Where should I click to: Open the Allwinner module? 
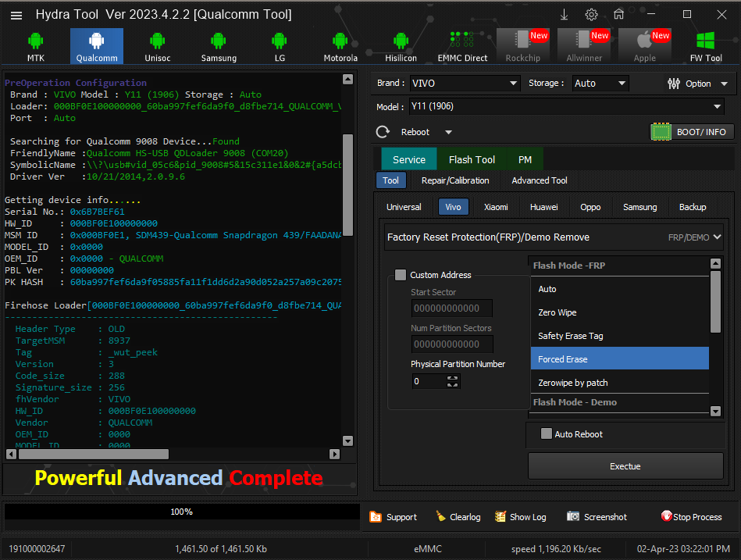584,46
